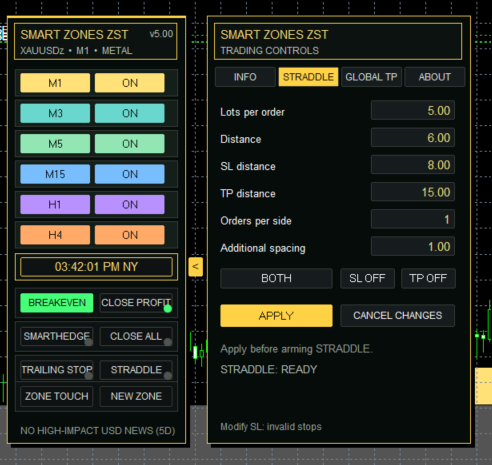Switch to the STRADDLE tab
The width and height of the screenshot is (492, 465).
coord(308,77)
